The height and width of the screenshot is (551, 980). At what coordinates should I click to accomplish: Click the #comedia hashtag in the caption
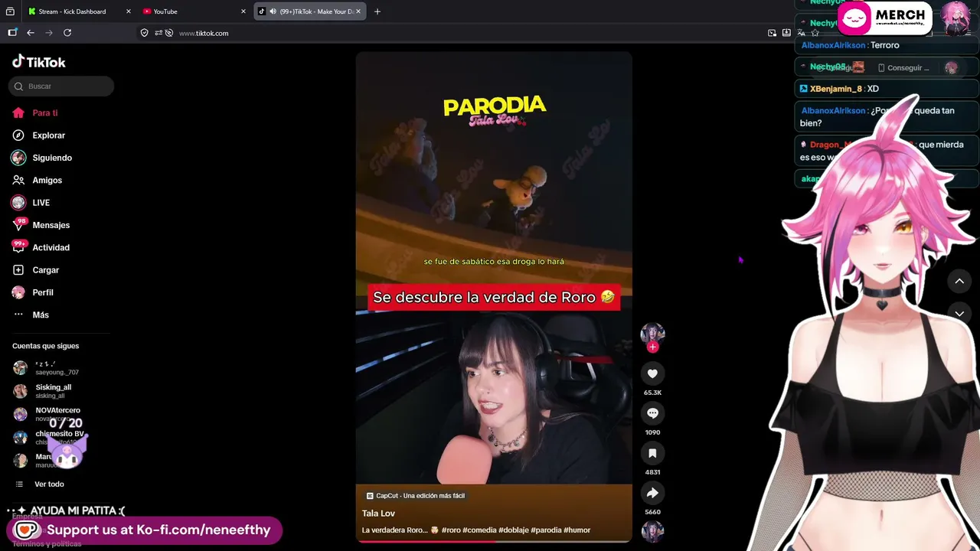(x=480, y=530)
